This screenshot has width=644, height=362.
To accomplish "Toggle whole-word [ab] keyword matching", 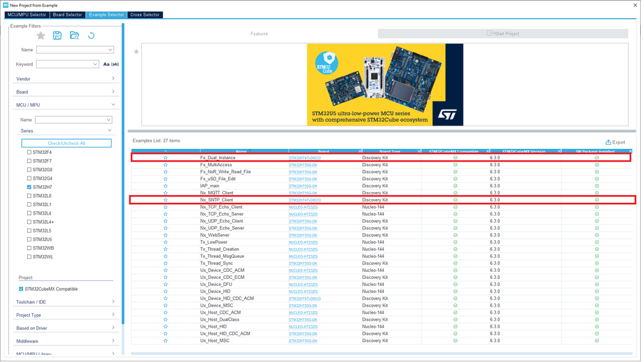I will (x=115, y=64).
